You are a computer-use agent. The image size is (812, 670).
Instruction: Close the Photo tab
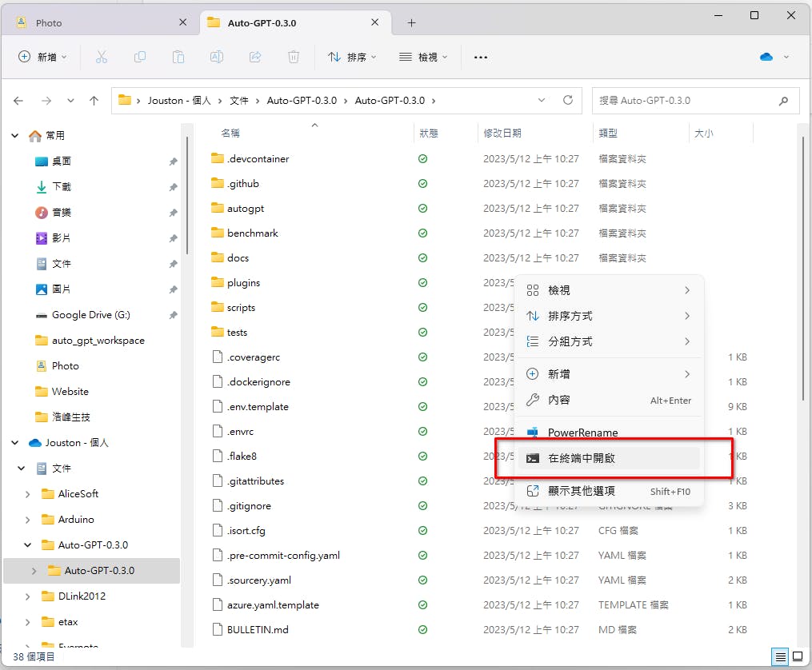pos(183,22)
